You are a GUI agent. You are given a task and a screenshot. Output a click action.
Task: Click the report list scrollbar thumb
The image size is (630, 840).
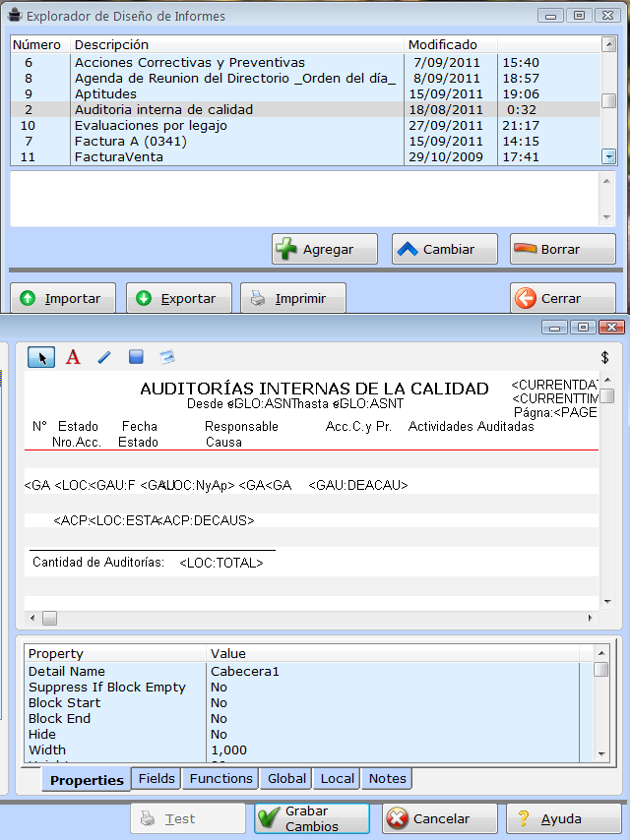coord(608,100)
